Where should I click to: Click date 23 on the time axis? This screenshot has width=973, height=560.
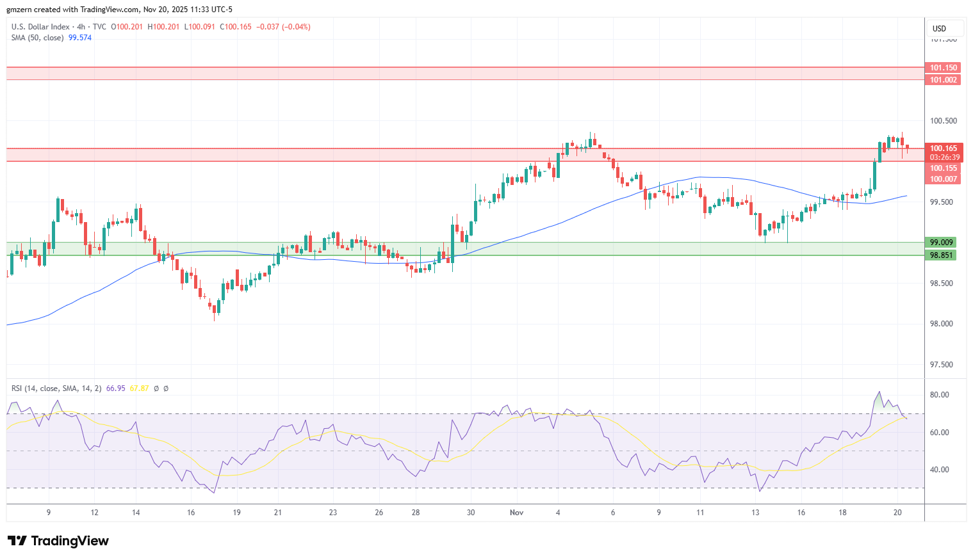[x=333, y=513]
